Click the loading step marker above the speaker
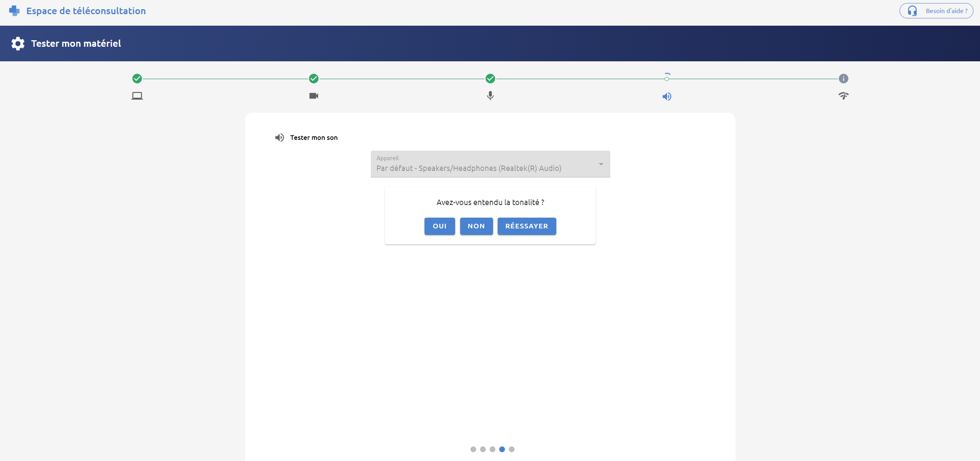This screenshot has height=461, width=980. pyautogui.click(x=667, y=79)
